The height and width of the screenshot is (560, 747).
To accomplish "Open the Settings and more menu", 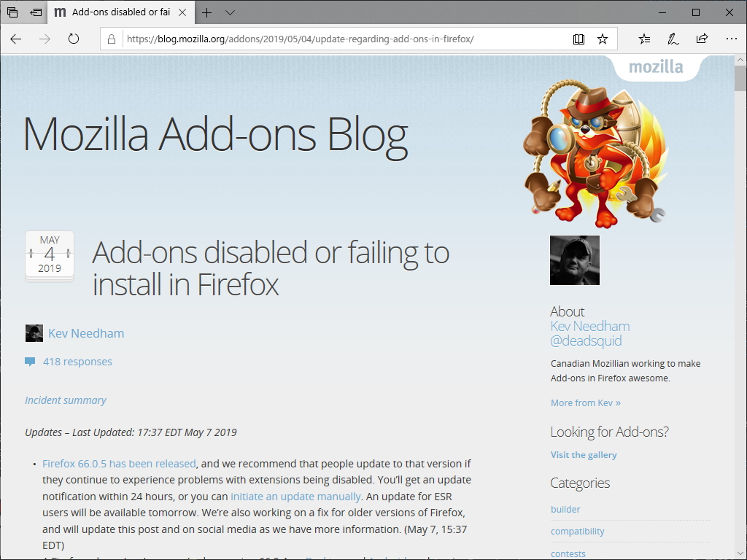I will (731, 39).
